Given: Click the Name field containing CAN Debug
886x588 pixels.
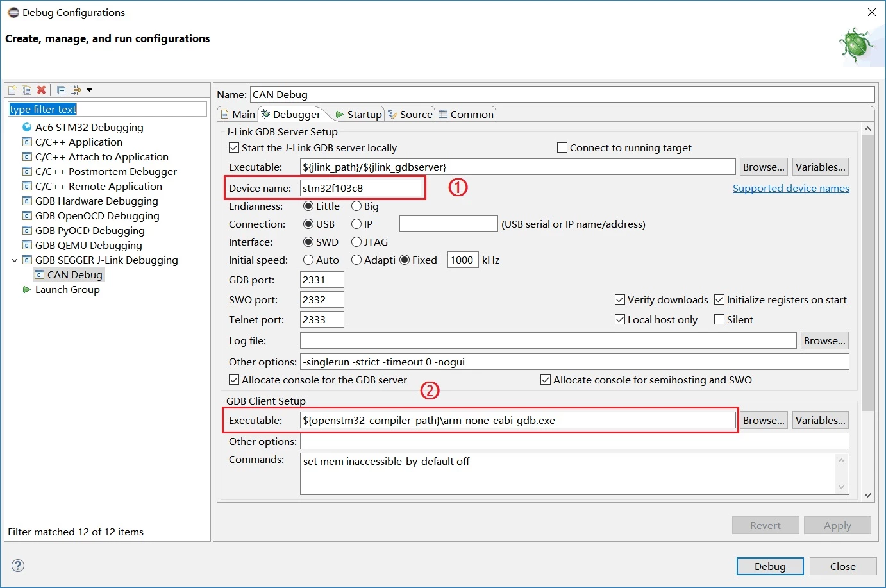Looking at the screenshot, I should tap(562, 94).
